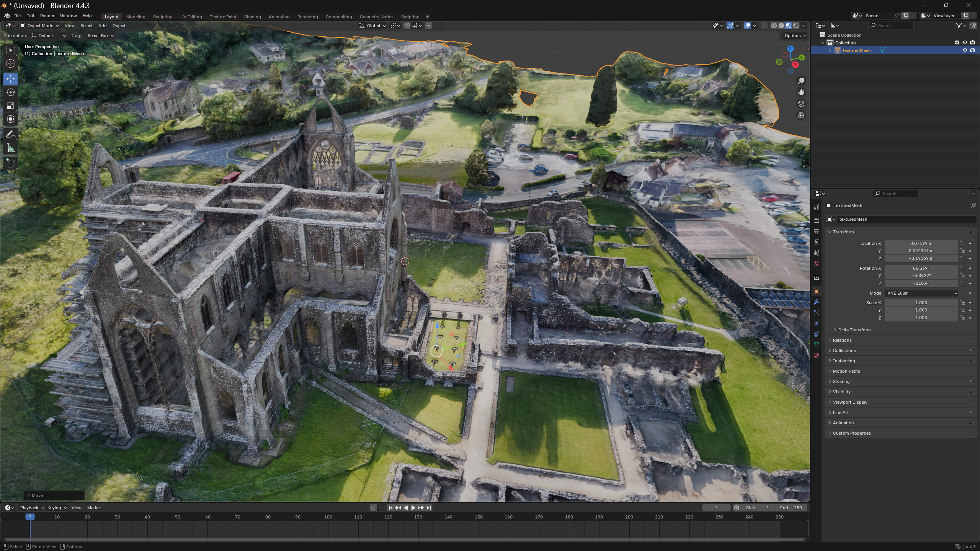Open the Object Constraints properties tab
The image size is (980, 551).
(817, 334)
